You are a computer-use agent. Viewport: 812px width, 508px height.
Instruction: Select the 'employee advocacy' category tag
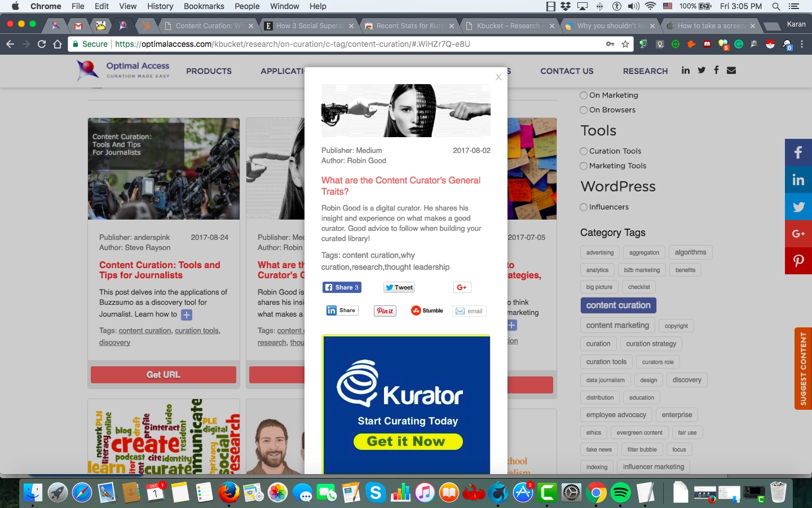tap(616, 415)
